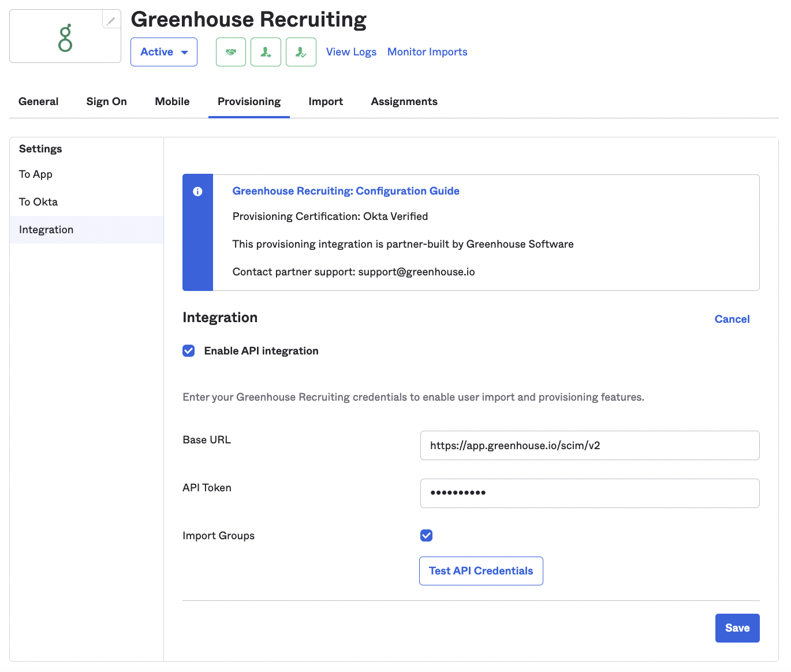Click the Save button
791x672 pixels.
point(737,628)
